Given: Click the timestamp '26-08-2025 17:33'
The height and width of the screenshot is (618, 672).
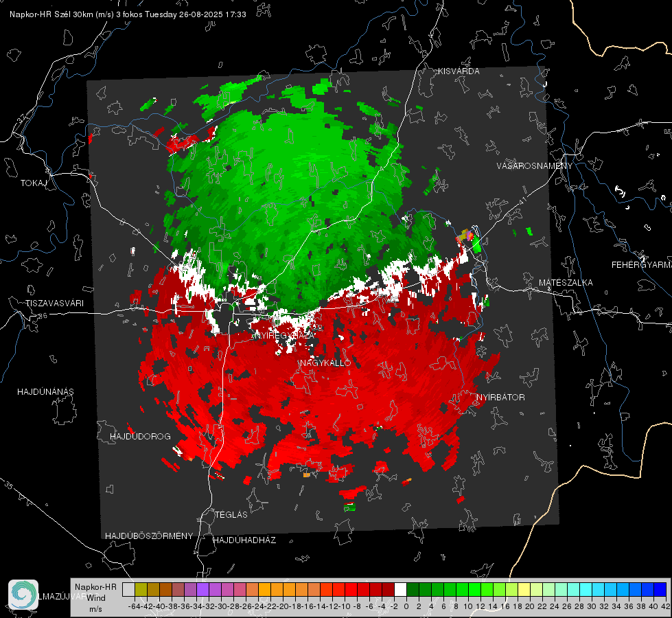Looking at the screenshot, I should [213, 14].
